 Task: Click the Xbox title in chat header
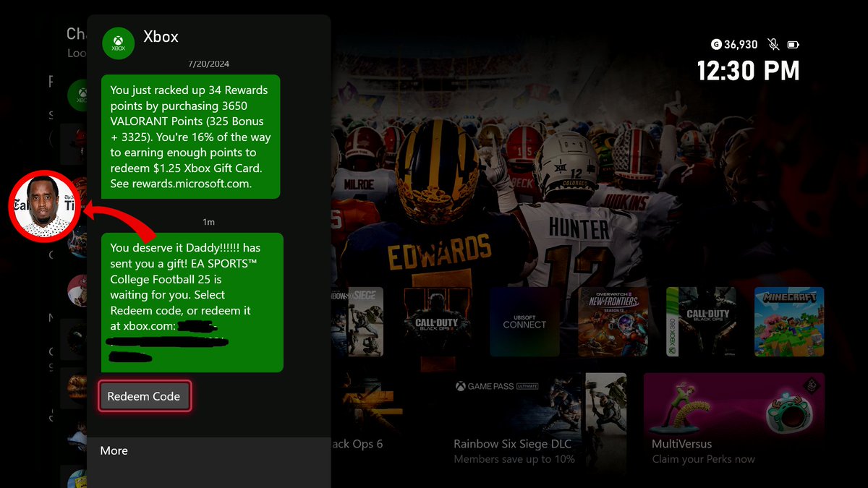coord(161,37)
